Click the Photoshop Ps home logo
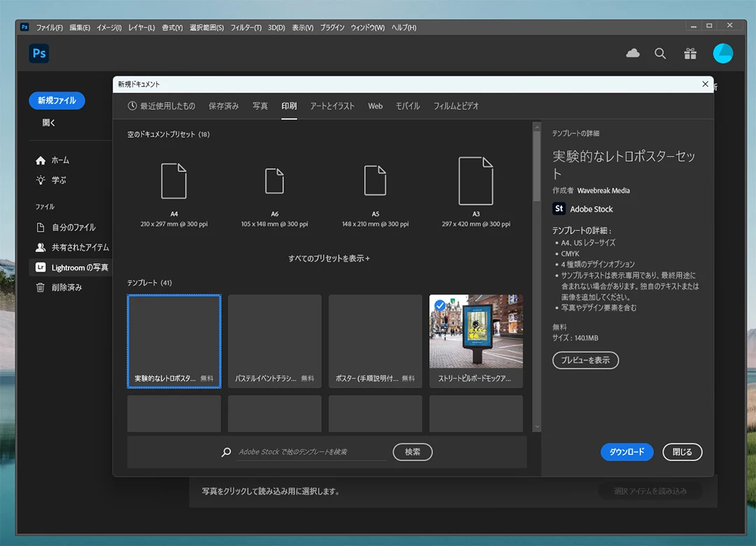 click(x=39, y=53)
